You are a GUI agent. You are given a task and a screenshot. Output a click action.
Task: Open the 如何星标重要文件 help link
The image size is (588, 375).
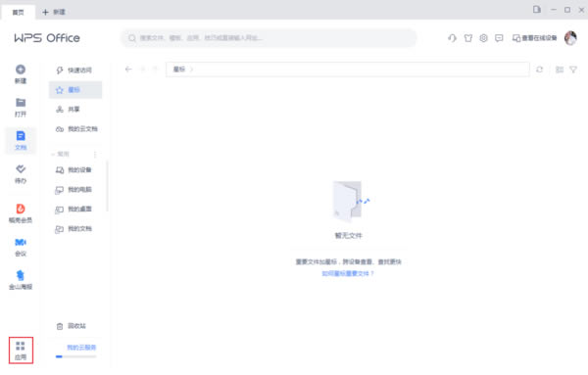click(x=348, y=273)
